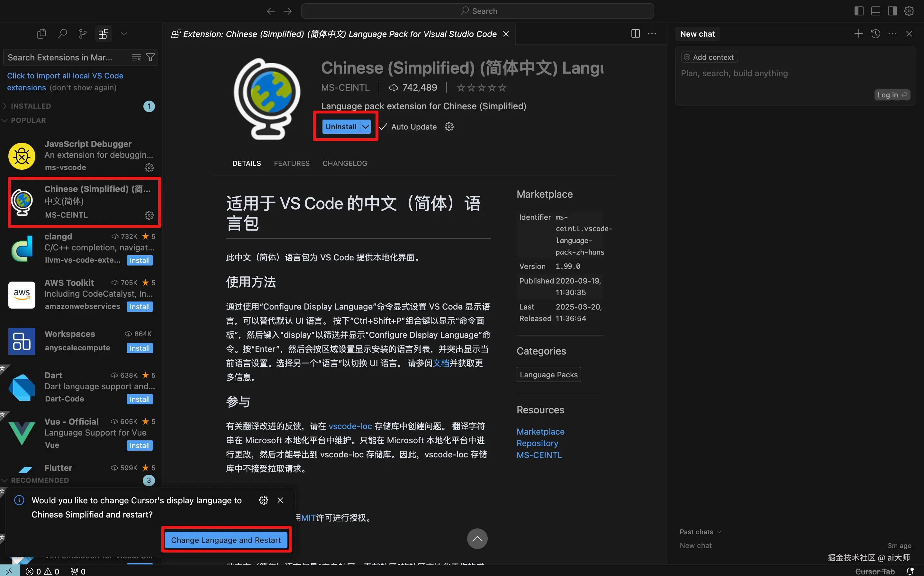Expand the Past chats list
The height and width of the screenshot is (576, 924).
tap(700, 532)
